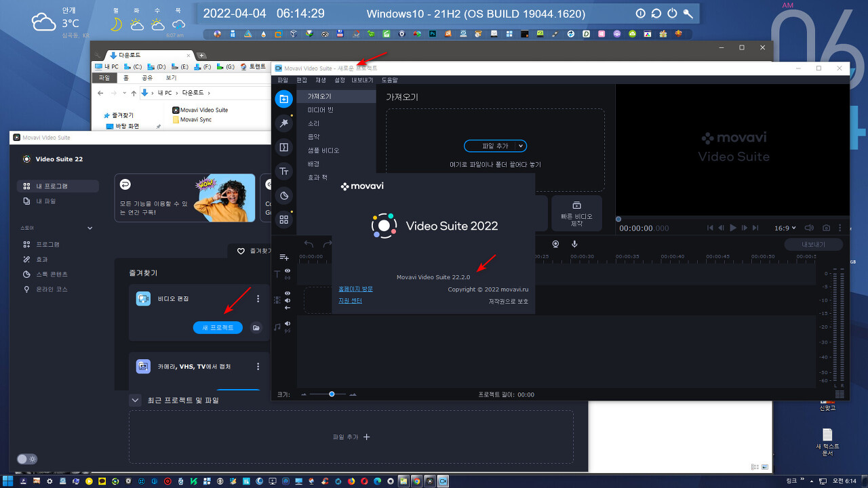
Task: Open the 설정 menu in Movavi editor
Action: click(x=340, y=80)
